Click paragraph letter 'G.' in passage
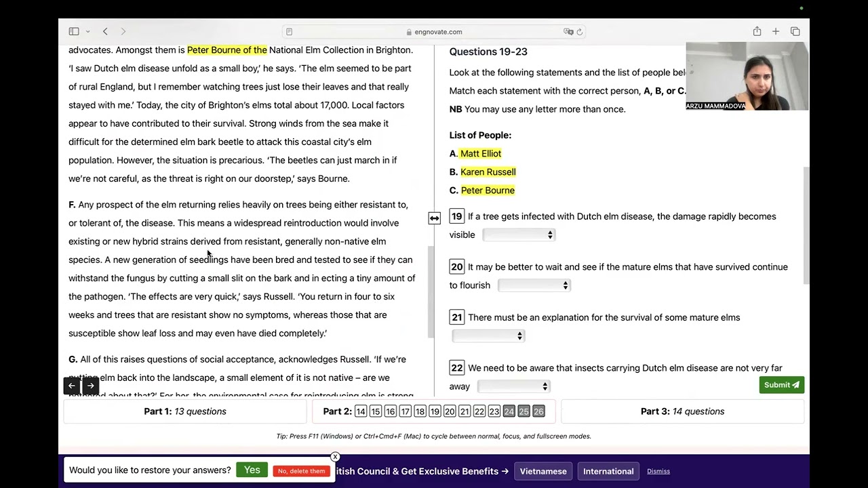 (x=73, y=359)
